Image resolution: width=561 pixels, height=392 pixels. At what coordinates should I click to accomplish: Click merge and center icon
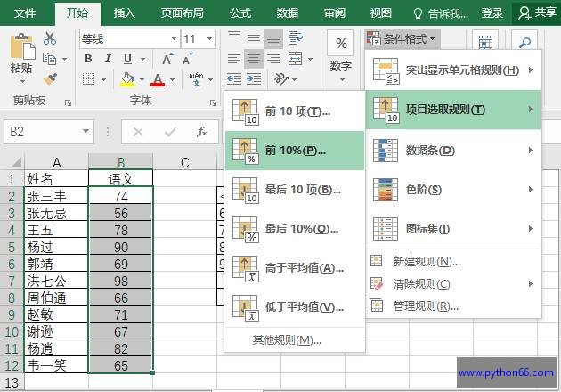click(x=295, y=59)
